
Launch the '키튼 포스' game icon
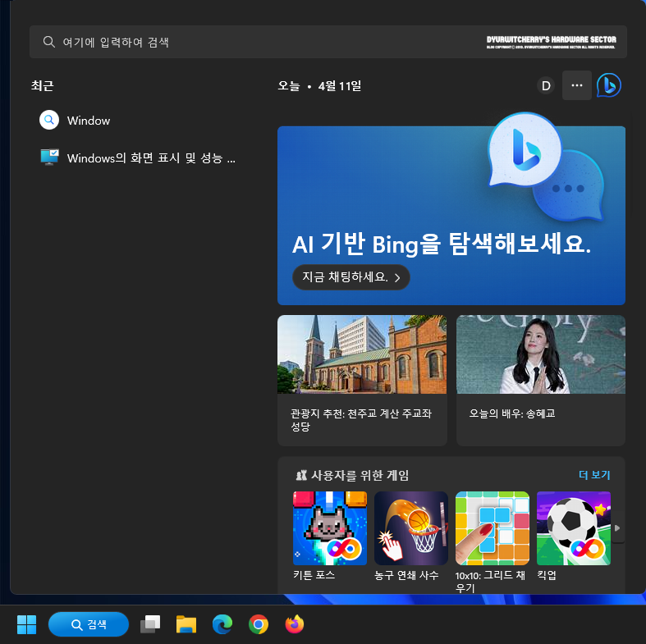tap(330, 528)
